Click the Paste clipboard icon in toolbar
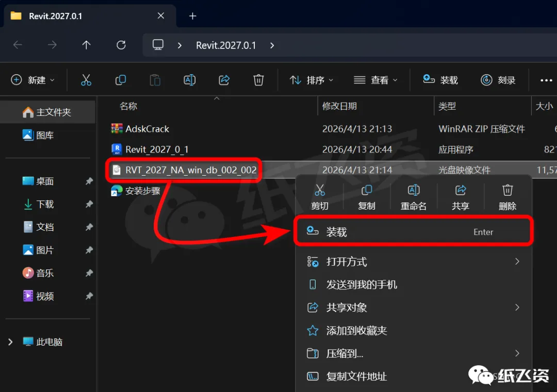 coord(155,80)
